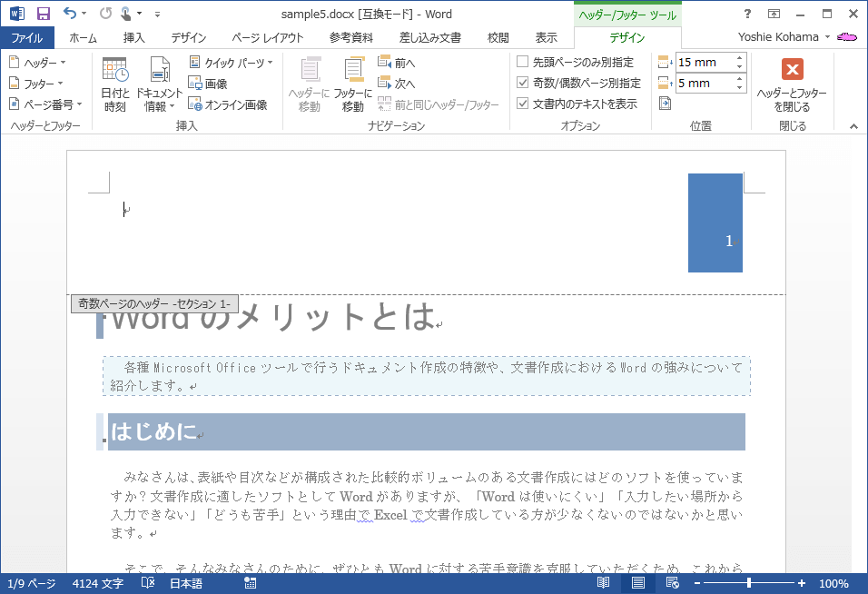
Task: Expand クイック パーツ dropdown
Action: tap(231, 63)
